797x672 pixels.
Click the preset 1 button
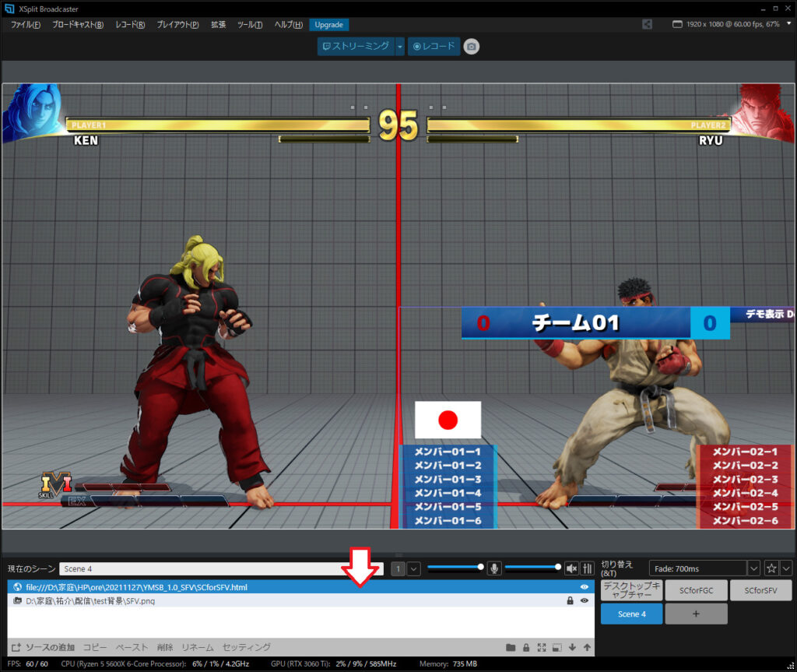click(x=398, y=568)
